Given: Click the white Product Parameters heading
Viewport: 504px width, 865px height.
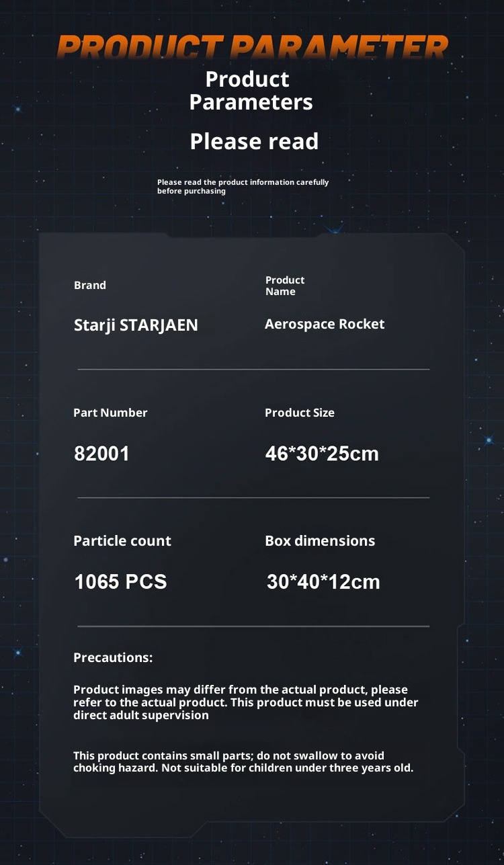Looking at the screenshot, I should 250,91.
